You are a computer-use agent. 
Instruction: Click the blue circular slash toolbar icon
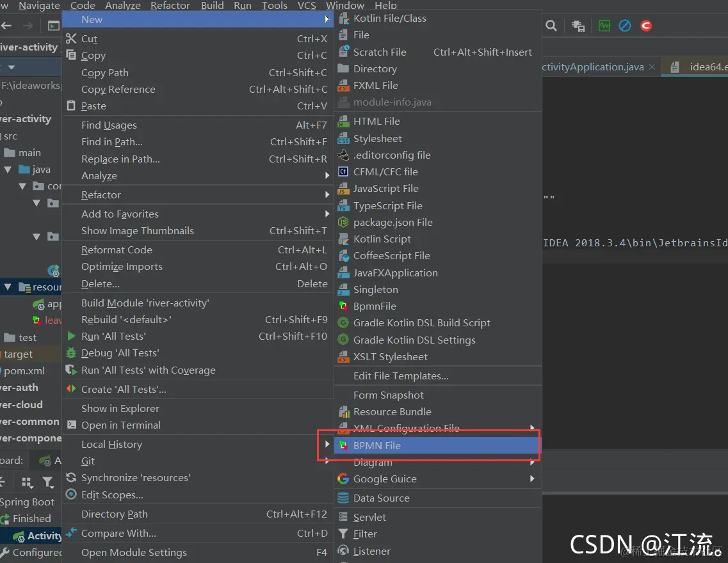tap(625, 26)
